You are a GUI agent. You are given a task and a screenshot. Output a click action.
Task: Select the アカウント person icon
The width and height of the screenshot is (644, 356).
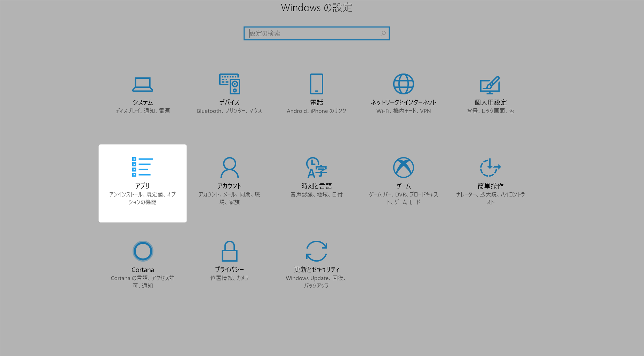click(230, 168)
